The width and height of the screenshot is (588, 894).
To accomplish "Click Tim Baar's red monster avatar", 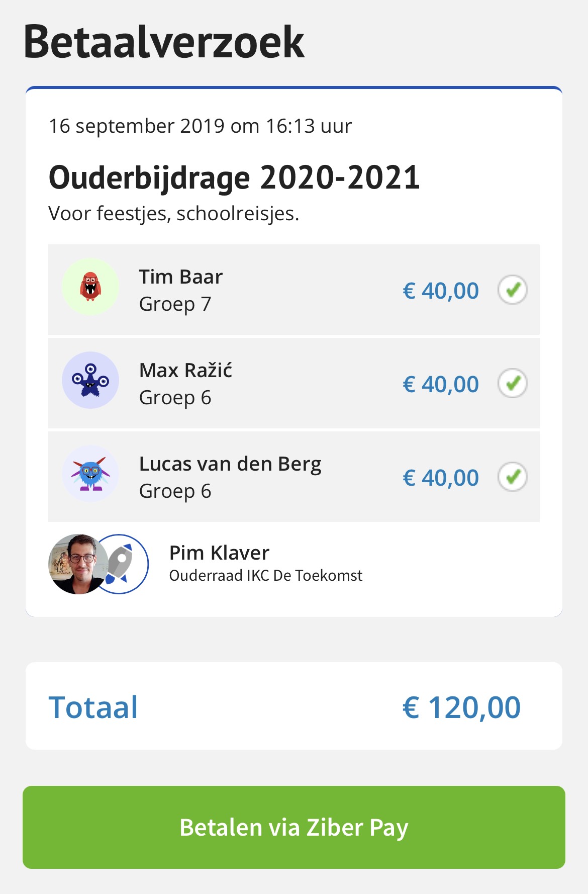I will point(90,287).
